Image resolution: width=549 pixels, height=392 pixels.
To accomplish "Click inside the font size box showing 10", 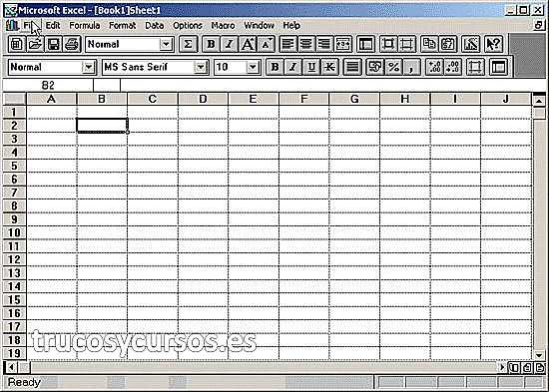I will 231,67.
